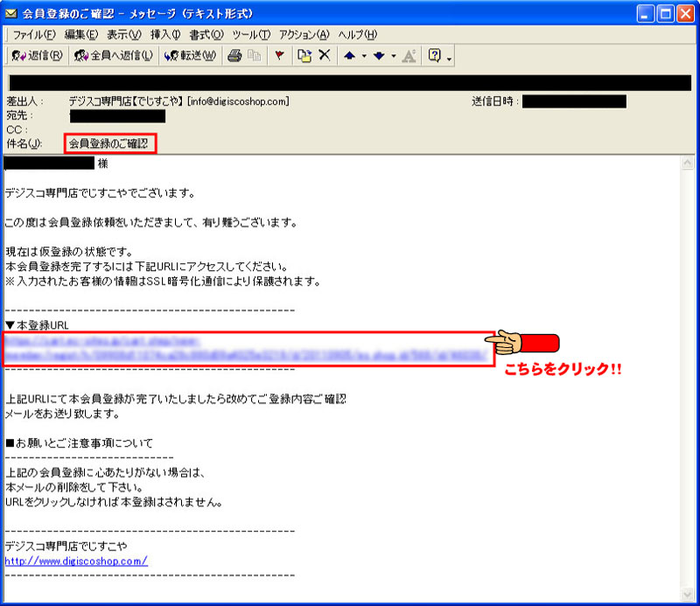The width and height of the screenshot is (700, 606).
Task: Click the blurred 本登録URL registration link
Action: coord(247,349)
